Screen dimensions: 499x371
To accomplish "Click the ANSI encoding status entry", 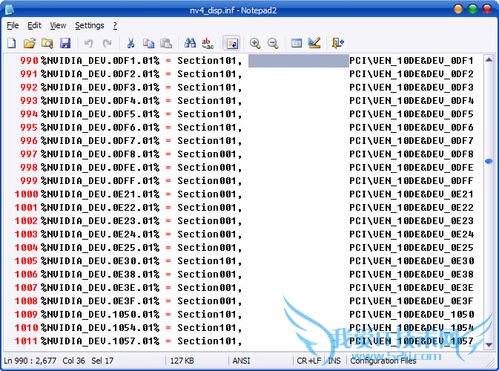I will [x=241, y=361].
